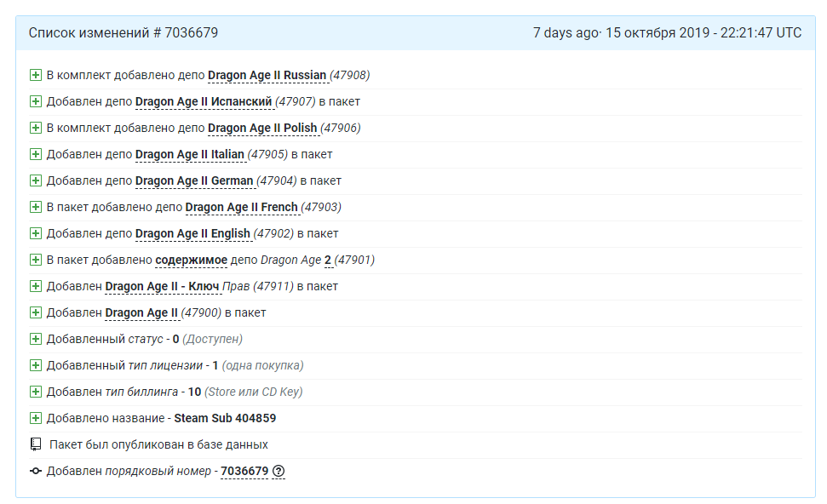Click plus icon beside Ключ Прав row
The image size is (827, 504).
[35, 286]
